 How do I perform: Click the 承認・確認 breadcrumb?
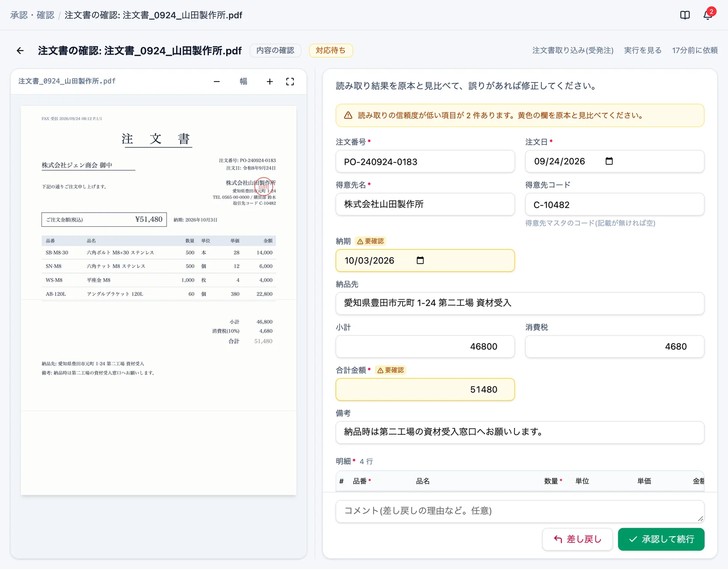click(32, 15)
